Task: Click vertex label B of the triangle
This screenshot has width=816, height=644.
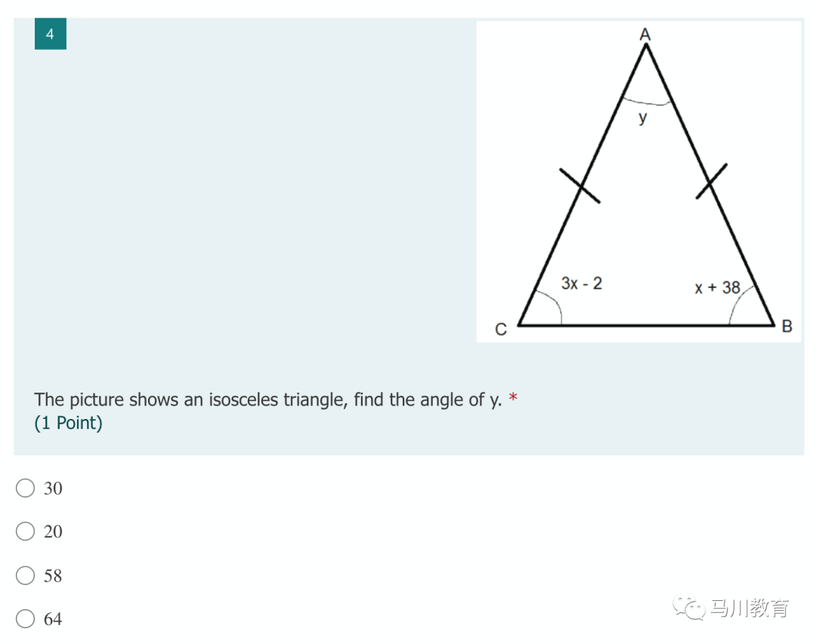Action: point(787,327)
